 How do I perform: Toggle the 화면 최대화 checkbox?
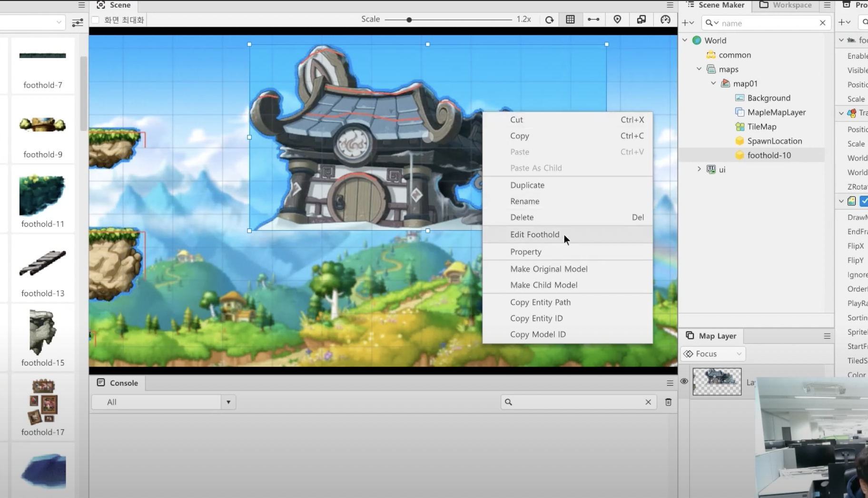(96, 20)
